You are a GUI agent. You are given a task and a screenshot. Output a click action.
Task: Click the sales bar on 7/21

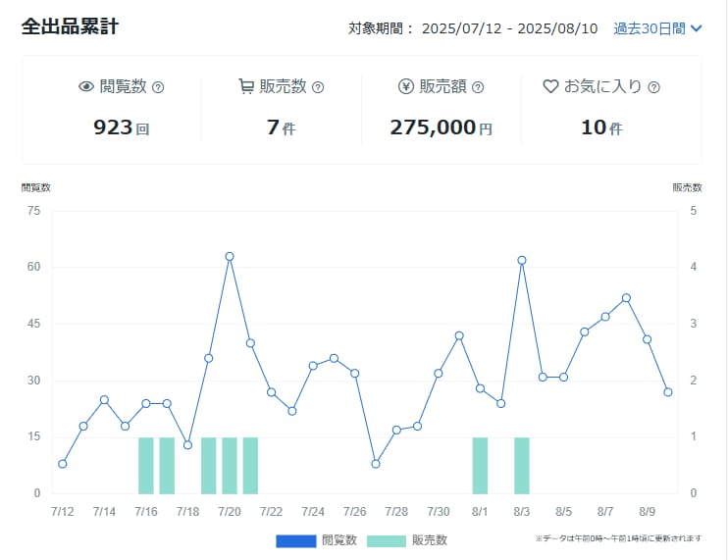(250, 466)
